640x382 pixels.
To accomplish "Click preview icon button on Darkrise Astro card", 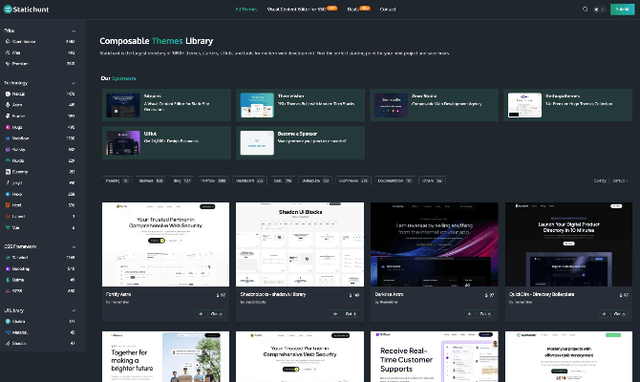I will (x=469, y=313).
